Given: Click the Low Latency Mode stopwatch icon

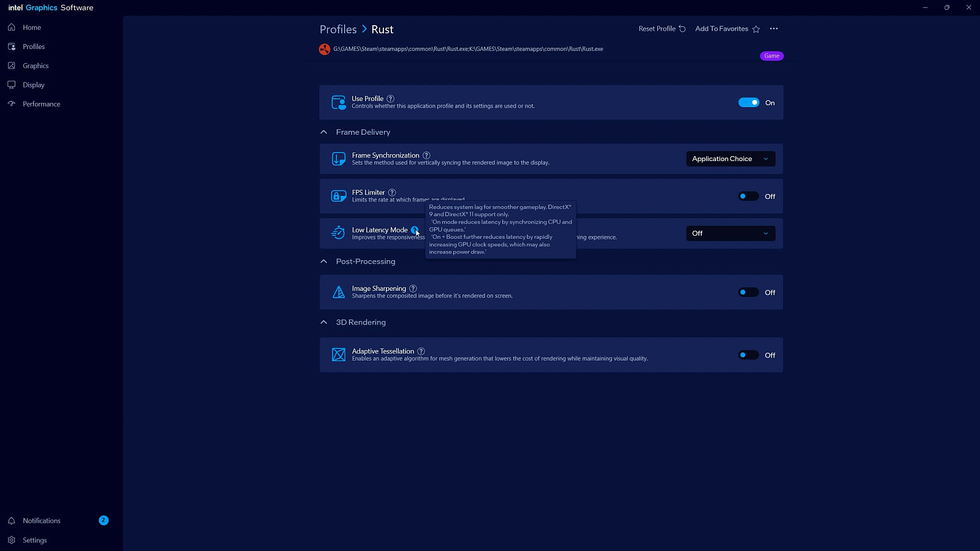Looking at the screenshot, I should (338, 233).
